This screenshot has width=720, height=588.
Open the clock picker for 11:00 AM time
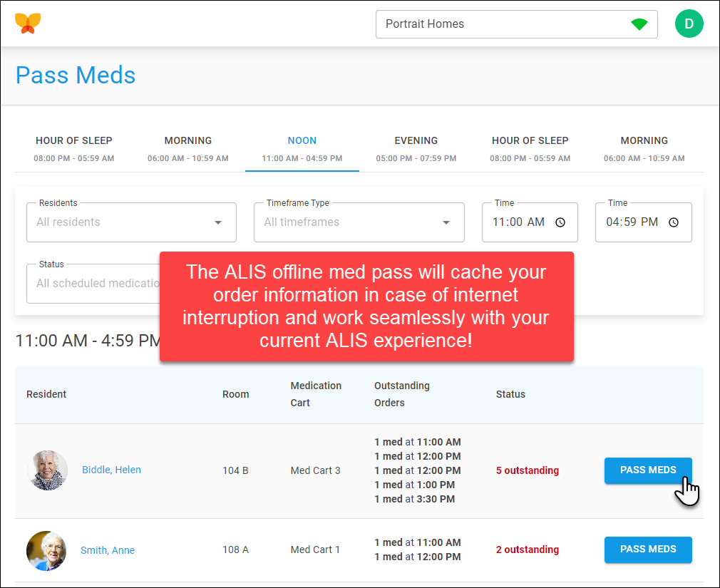pyautogui.click(x=560, y=222)
